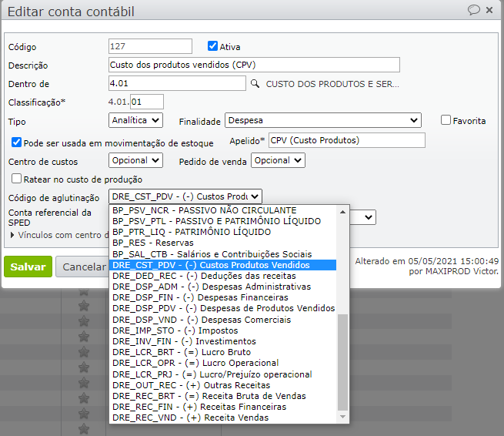Viewport: 504px width, 436px height.
Task: Click the dropdown list scrollbar thumb
Action: point(342,363)
